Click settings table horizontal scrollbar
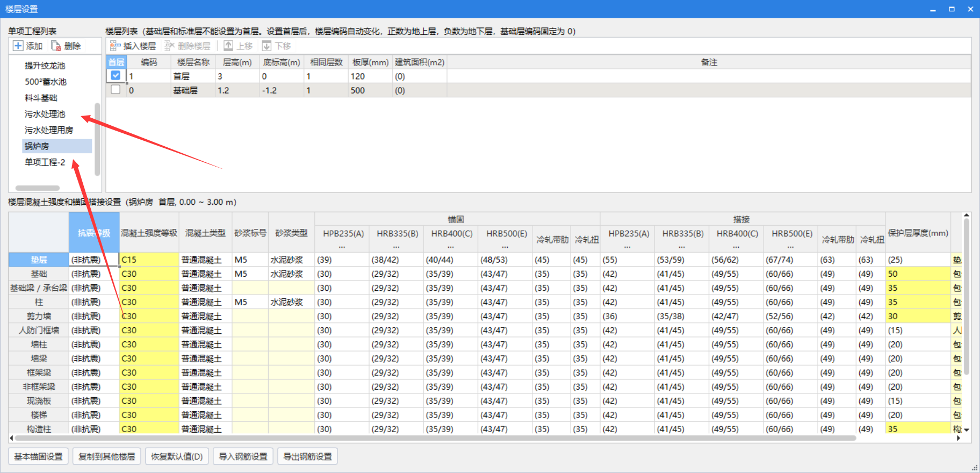Screen dimensions: 980x473 (x=435, y=438)
